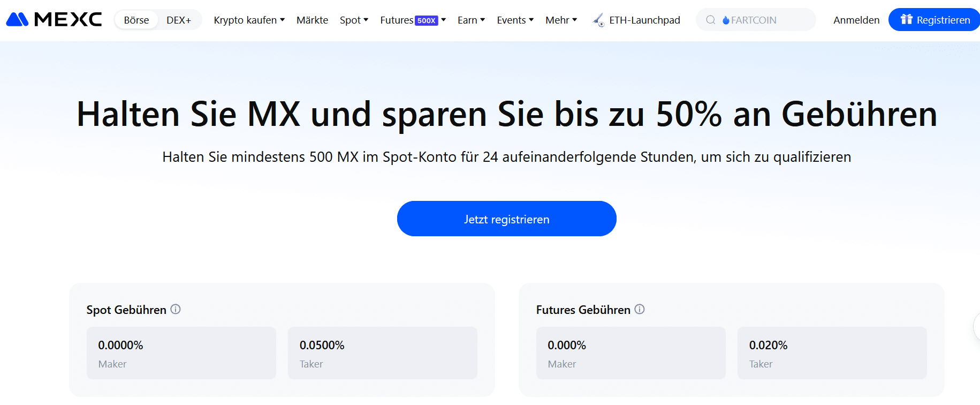Select the Börse tab
Viewport: 980px width, 405px height.
point(136,20)
